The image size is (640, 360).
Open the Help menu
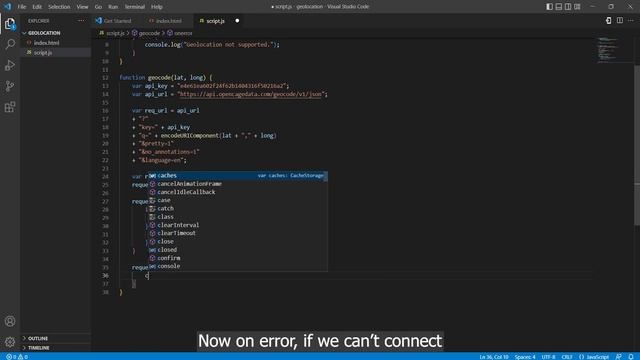pyautogui.click(x=157, y=7)
